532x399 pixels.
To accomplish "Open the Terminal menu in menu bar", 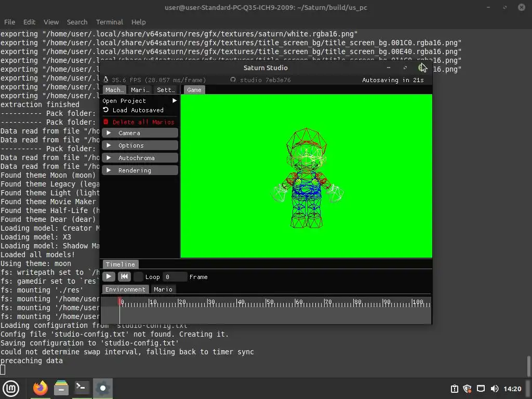I will coord(109,22).
